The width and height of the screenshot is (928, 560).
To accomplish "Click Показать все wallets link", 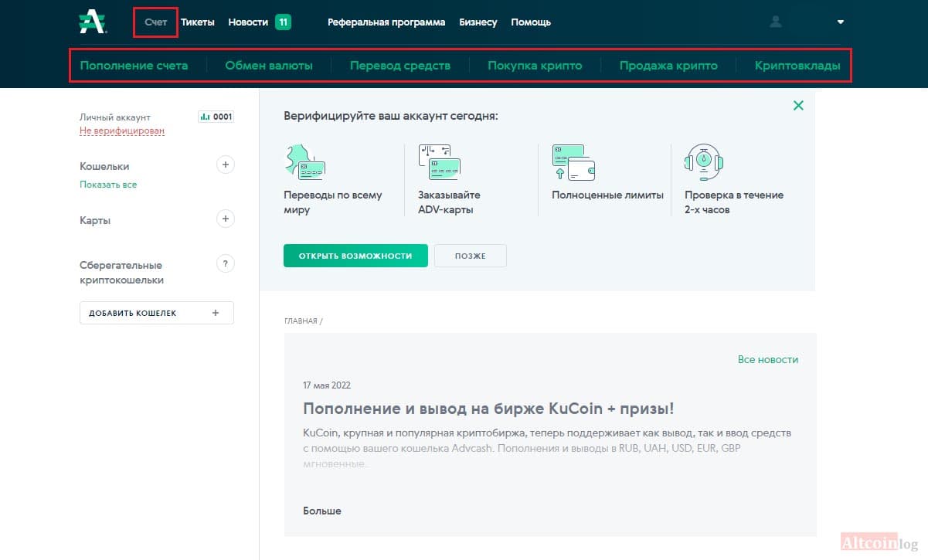I will [108, 185].
